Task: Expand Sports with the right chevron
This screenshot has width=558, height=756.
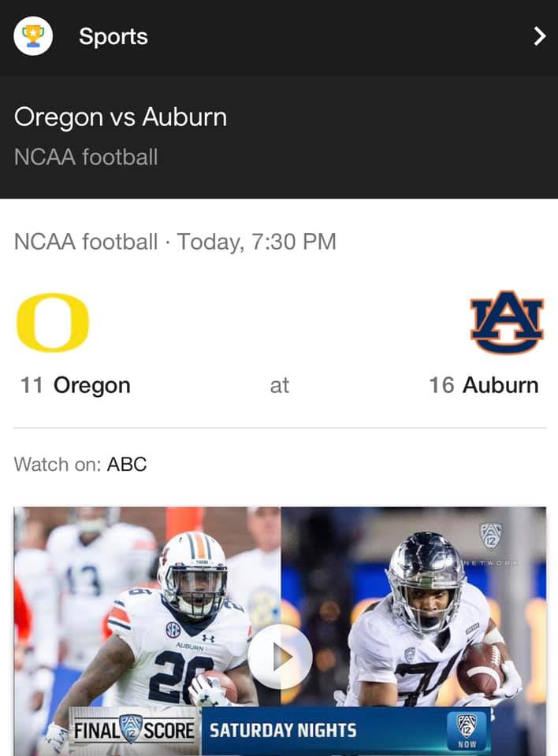Action: (x=540, y=36)
